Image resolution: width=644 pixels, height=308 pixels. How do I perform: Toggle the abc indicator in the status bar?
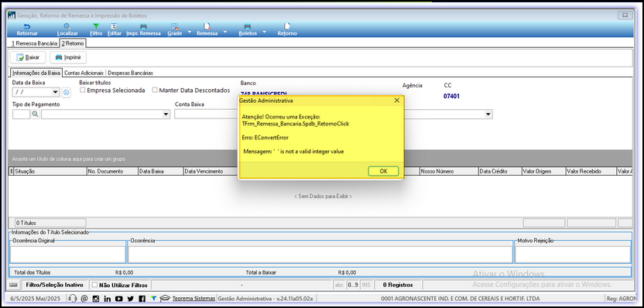coord(340,285)
